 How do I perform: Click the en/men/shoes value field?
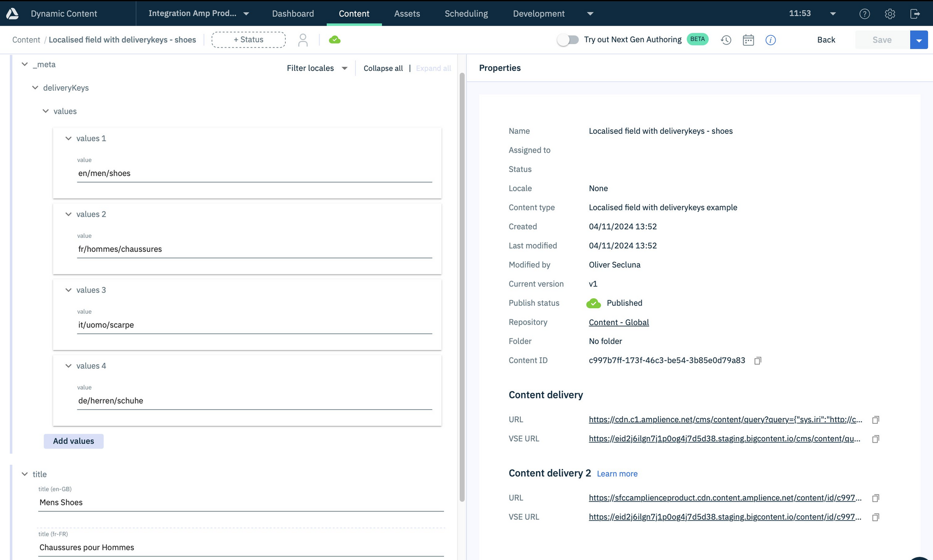[x=254, y=173]
